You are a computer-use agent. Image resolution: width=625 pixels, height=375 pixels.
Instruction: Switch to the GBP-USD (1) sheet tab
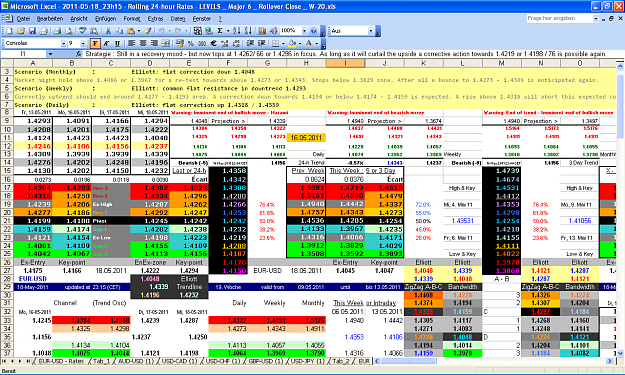[x=265, y=361]
